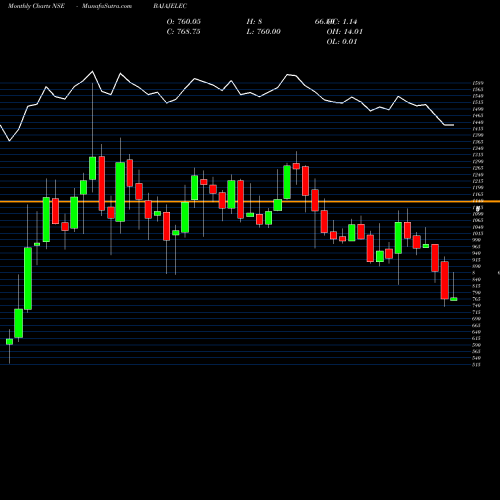Click the 515 price axis label at bottom
This screenshot has width=500, height=500.
click(x=477, y=365)
